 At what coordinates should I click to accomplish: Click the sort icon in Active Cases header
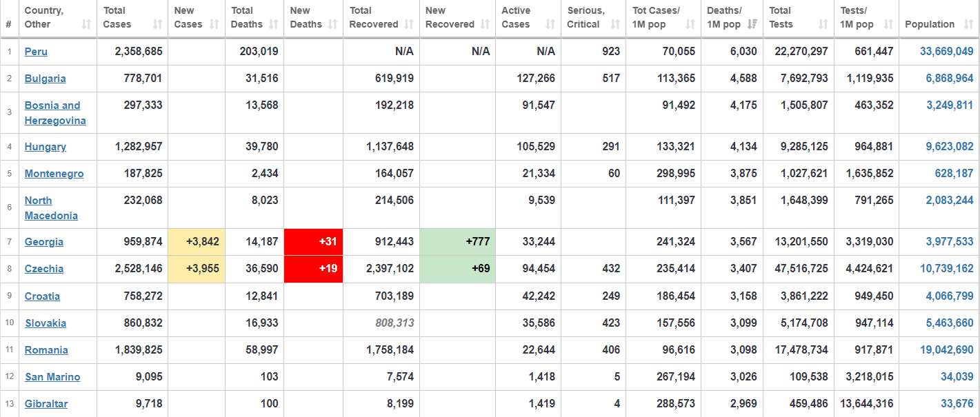click(x=550, y=24)
